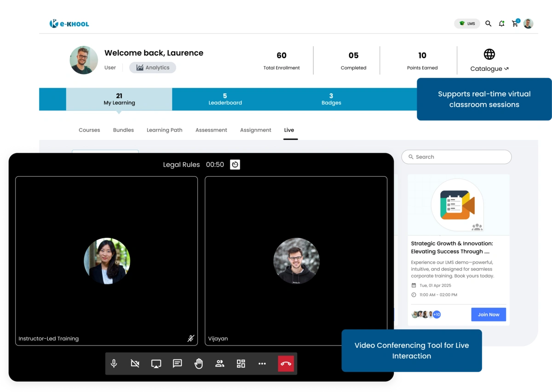552x392 pixels.
Task: Start screen sharing in the meeting
Action: 156,363
